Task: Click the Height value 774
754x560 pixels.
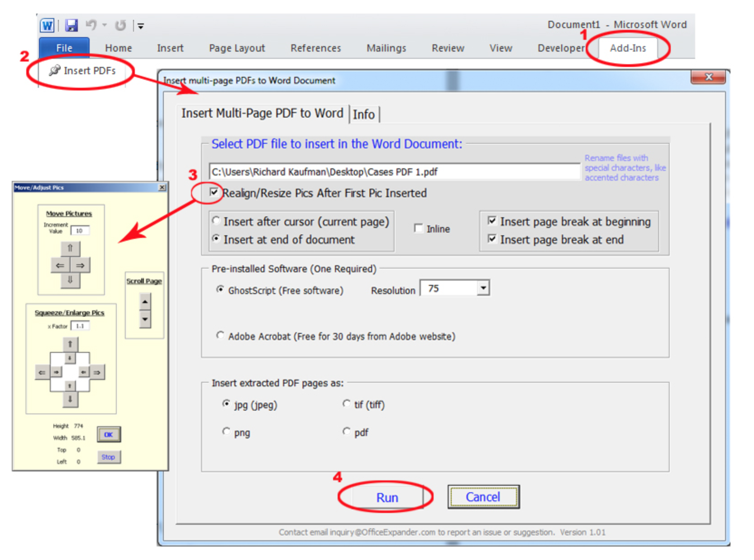Action: click(79, 426)
